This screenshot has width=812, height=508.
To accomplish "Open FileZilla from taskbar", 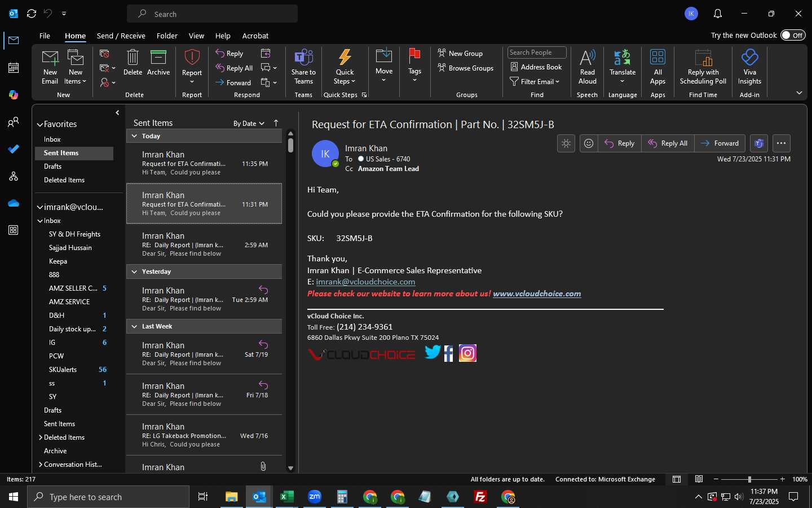I will pyautogui.click(x=480, y=497).
